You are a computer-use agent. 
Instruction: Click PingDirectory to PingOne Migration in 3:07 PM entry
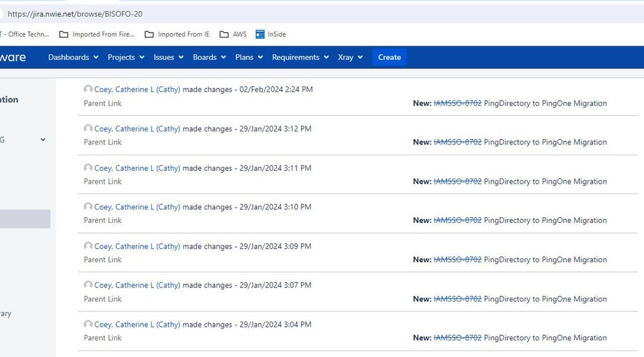(x=545, y=299)
